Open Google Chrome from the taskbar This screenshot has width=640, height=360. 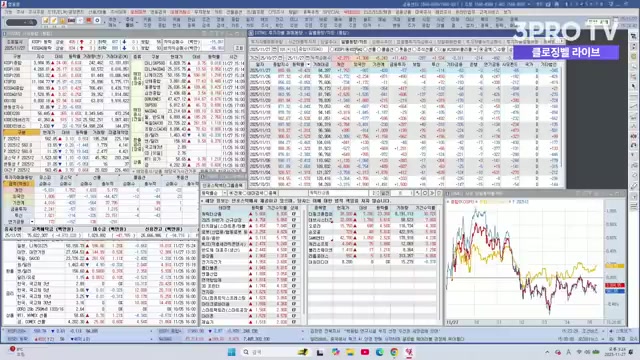(394, 352)
